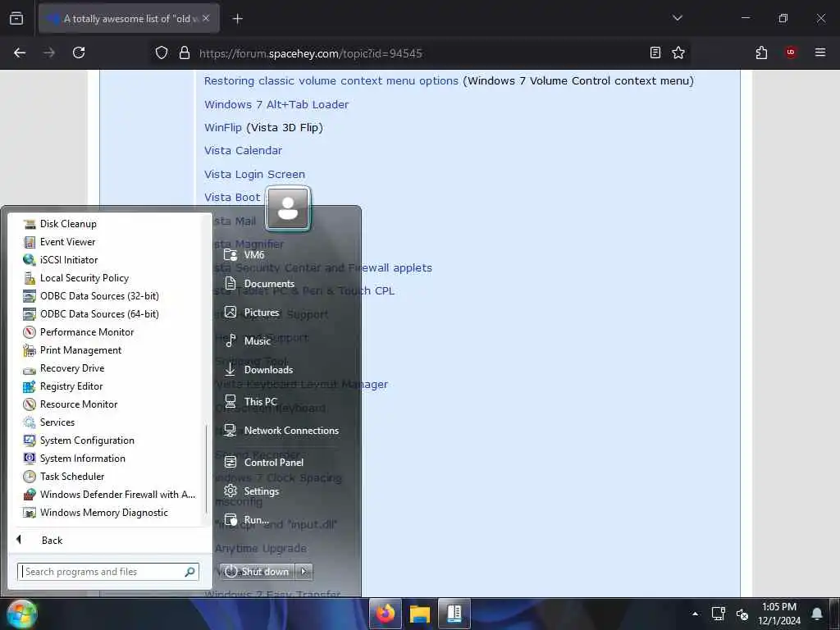This screenshot has width=840, height=630.
Task: Open Firefox from the taskbar
Action: pos(386,614)
